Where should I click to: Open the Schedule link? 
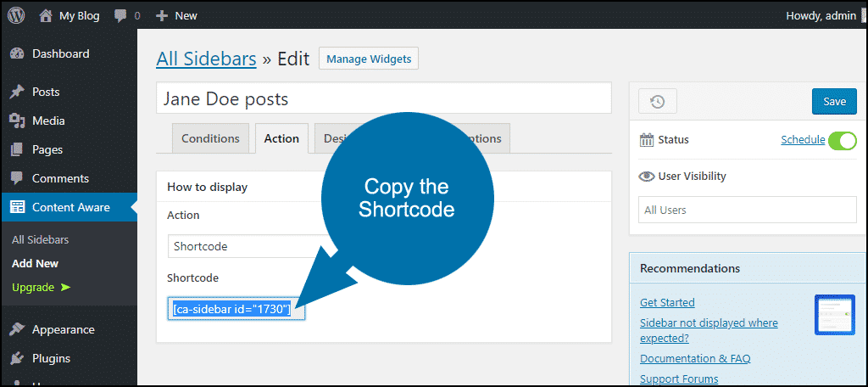tap(803, 140)
